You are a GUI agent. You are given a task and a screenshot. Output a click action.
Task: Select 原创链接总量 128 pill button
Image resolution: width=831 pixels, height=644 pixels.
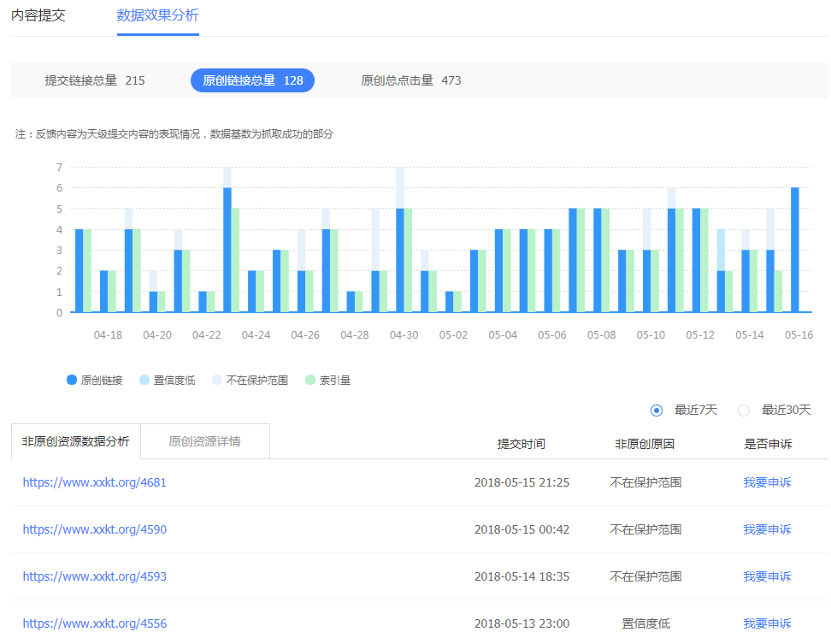point(252,80)
